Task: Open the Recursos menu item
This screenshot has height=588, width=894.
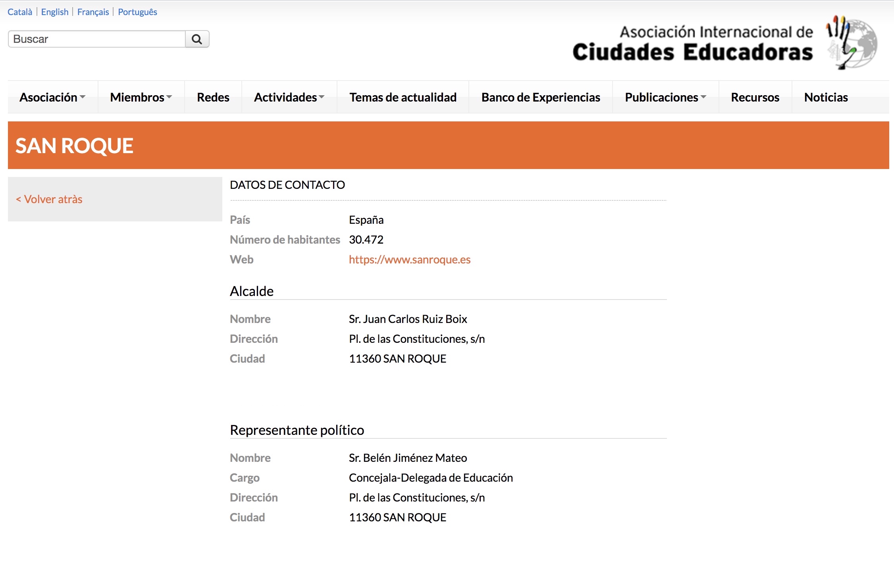Action: (x=755, y=97)
